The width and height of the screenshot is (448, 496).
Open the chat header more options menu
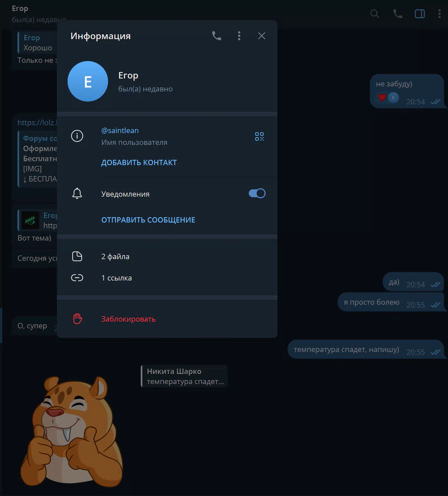pyautogui.click(x=439, y=14)
